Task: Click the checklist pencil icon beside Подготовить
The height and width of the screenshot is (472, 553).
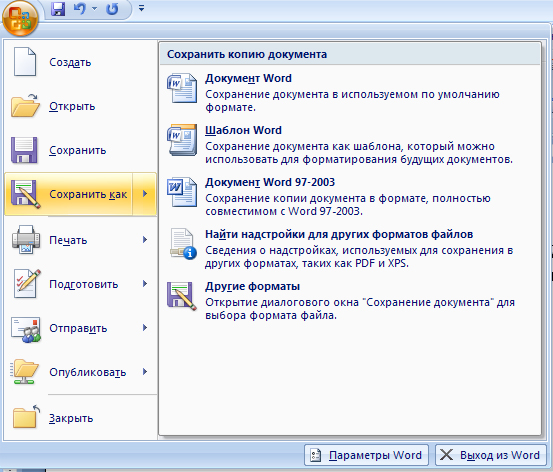Action: tap(26, 284)
